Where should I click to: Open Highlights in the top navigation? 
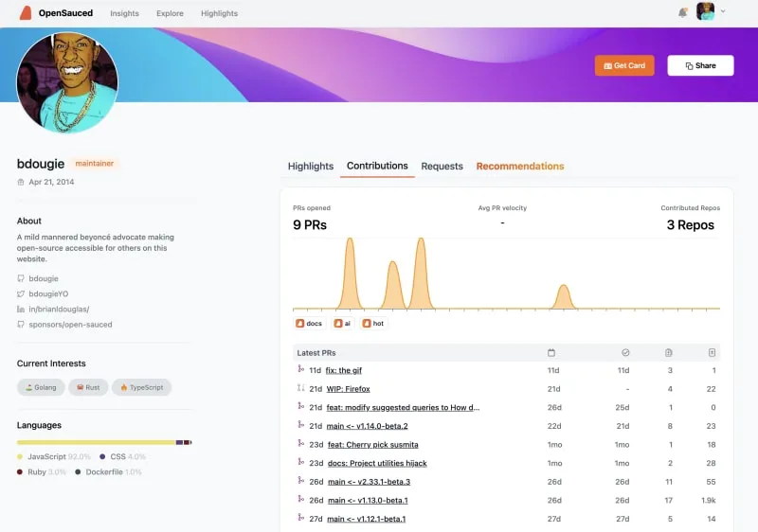tap(220, 13)
